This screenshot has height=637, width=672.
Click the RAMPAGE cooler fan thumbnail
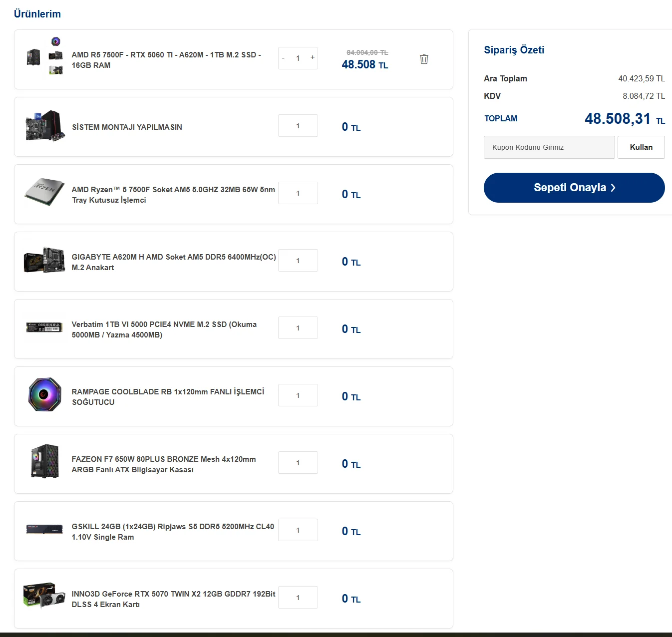(45, 394)
